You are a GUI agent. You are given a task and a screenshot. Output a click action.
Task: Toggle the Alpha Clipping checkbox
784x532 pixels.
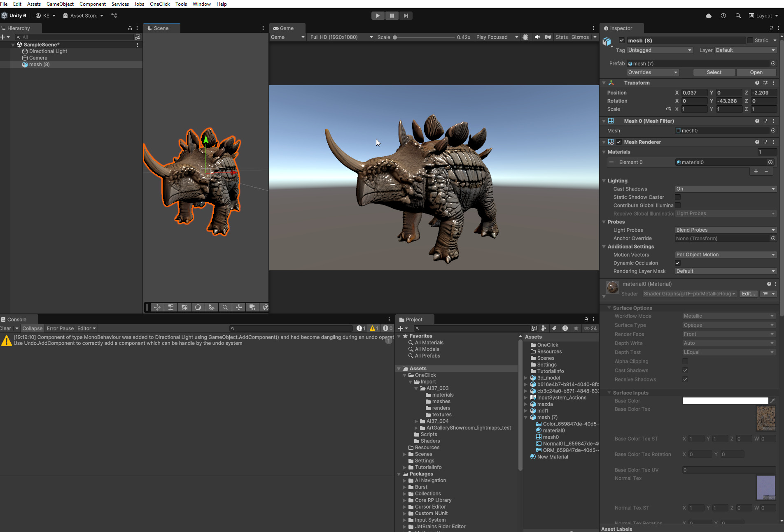tap(685, 361)
